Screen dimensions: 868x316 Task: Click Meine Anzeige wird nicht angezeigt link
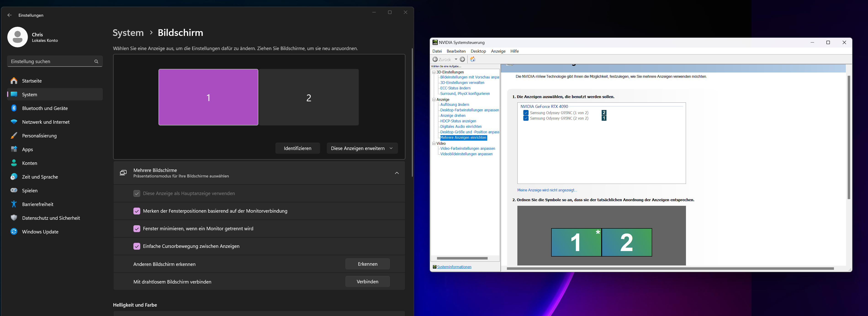[547, 190]
